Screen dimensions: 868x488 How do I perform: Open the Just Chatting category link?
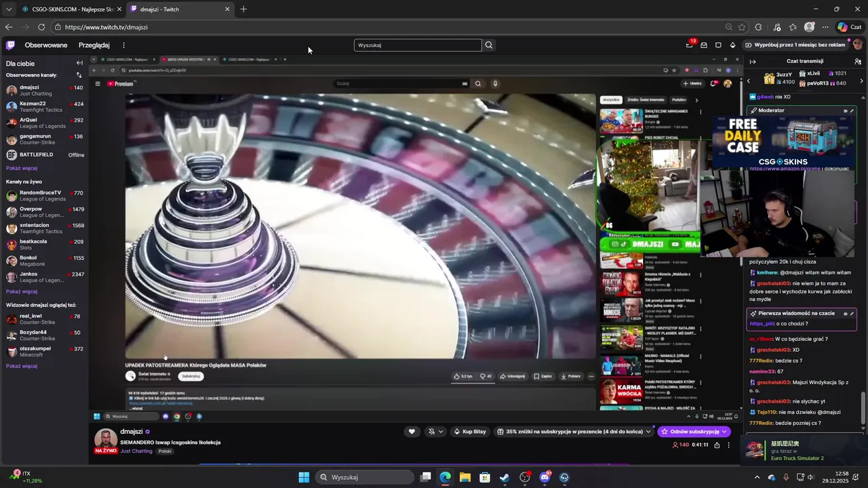[x=136, y=451]
